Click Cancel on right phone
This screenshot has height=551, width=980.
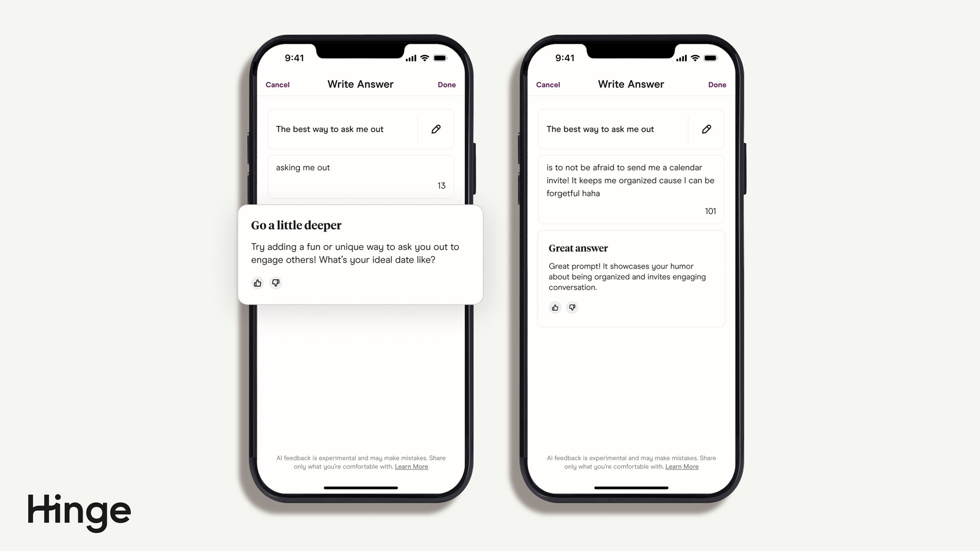548,84
